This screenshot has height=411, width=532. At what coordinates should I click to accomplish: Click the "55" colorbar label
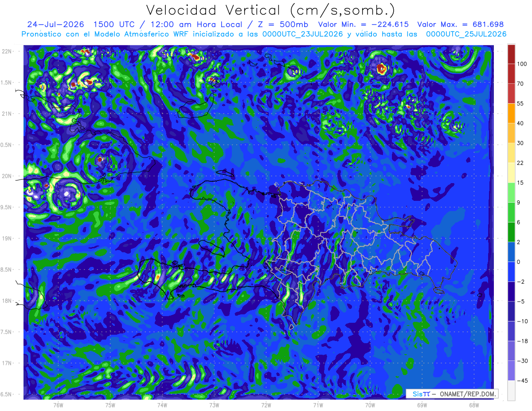click(521, 103)
